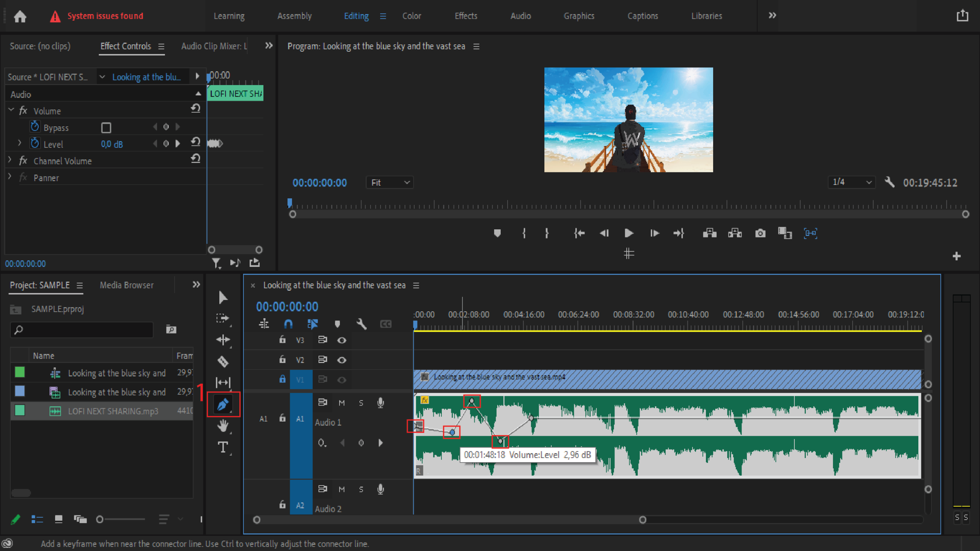
Task: Click the Export Frame camera icon
Action: pyautogui.click(x=760, y=233)
